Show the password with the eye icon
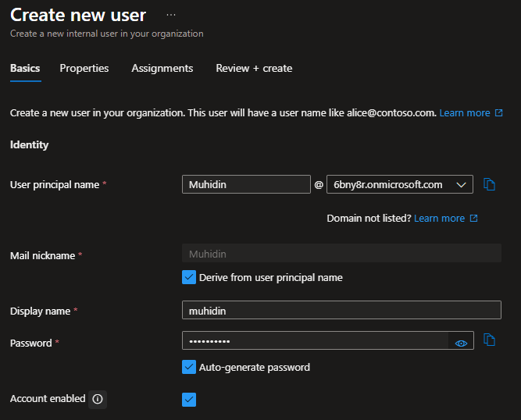This screenshot has width=521, height=420. click(461, 343)
